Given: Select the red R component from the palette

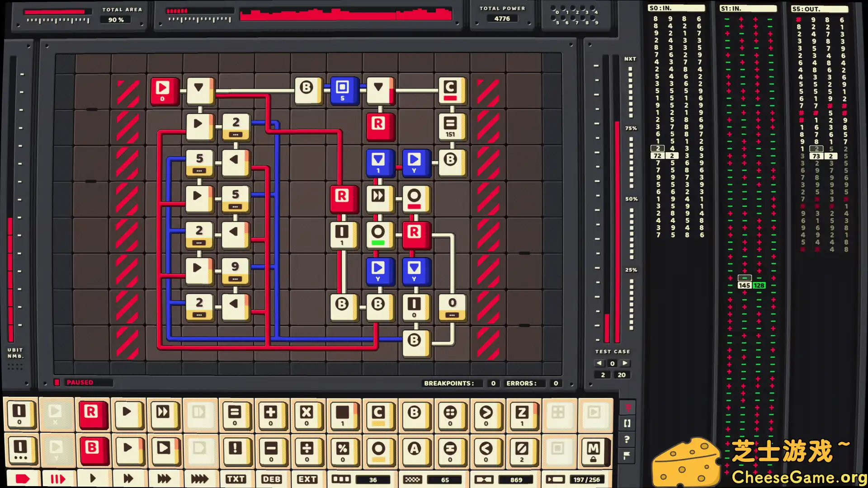Looking at the screenshot, I should click(x=92, y=413).
